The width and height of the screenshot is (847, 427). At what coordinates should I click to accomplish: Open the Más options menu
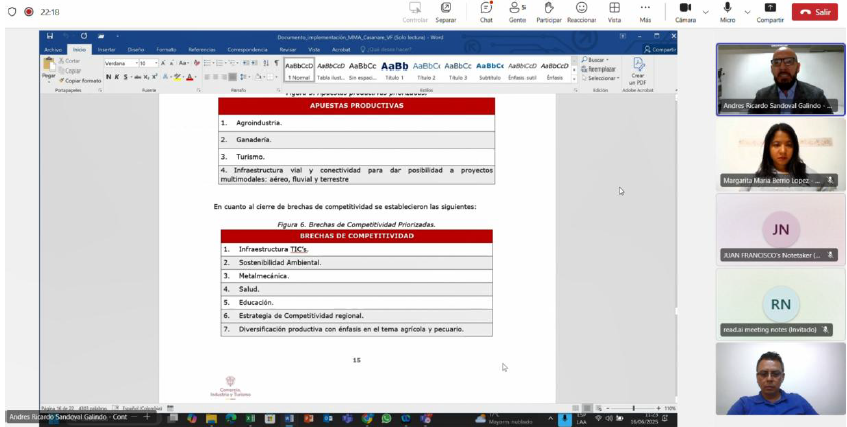[x=645, y=9]
